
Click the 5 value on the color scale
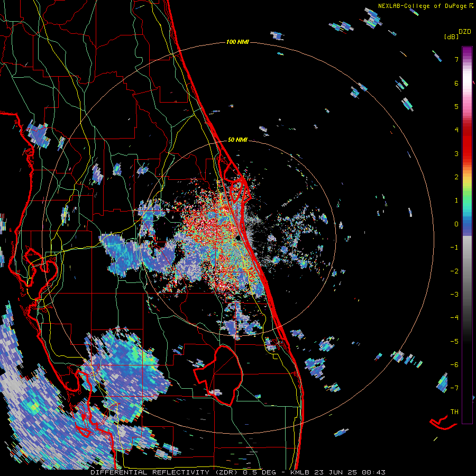click(456, 106)
